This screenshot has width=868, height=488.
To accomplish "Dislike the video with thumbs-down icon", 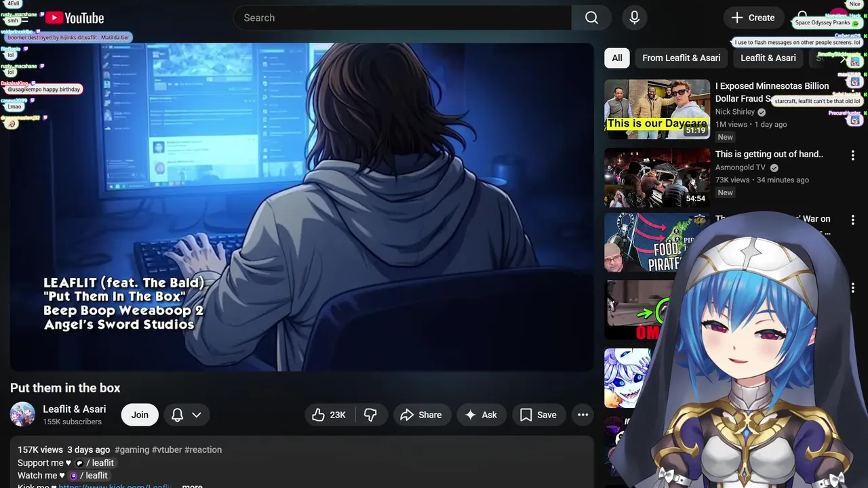I will (x=370, y=415).
